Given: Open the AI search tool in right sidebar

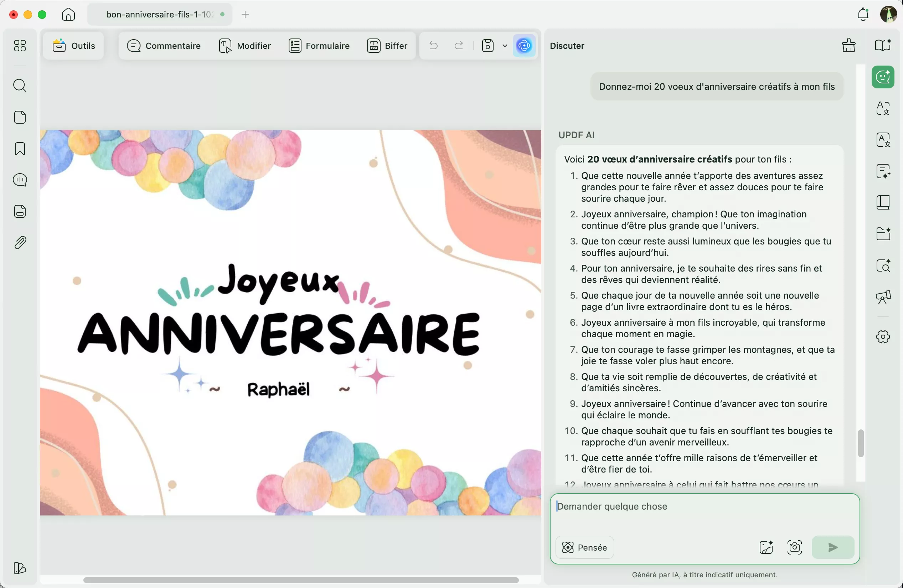Looking at the screenshot, I should (x=883, y=266).
